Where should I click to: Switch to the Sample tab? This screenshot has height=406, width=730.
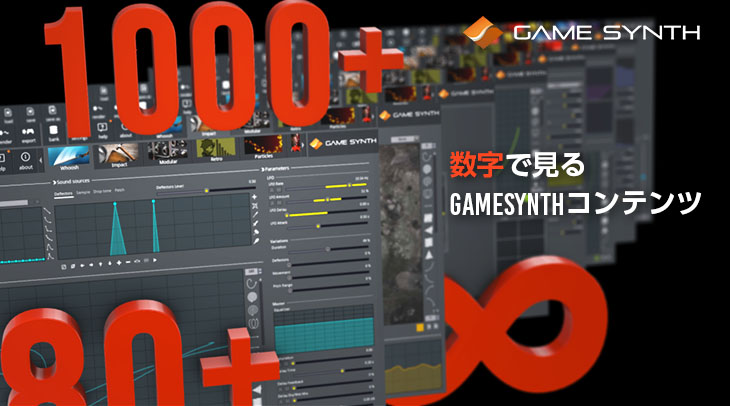coord(83,192)
